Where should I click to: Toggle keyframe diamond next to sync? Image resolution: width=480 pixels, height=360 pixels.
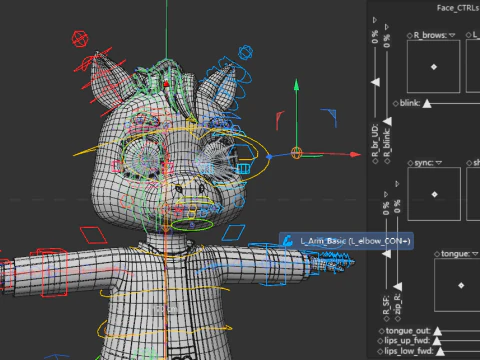(x=410, y=163)
